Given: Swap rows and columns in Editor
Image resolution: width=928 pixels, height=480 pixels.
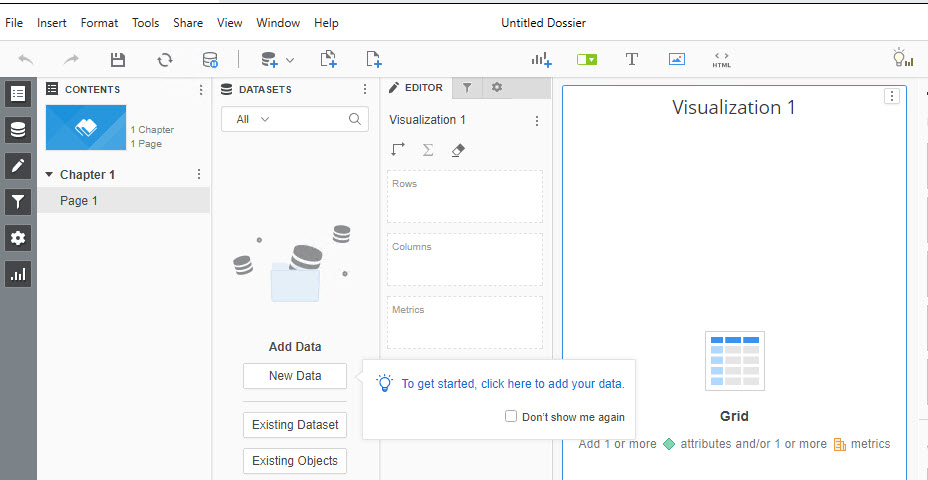Looking at the screenshot, I should coord(398,150).
